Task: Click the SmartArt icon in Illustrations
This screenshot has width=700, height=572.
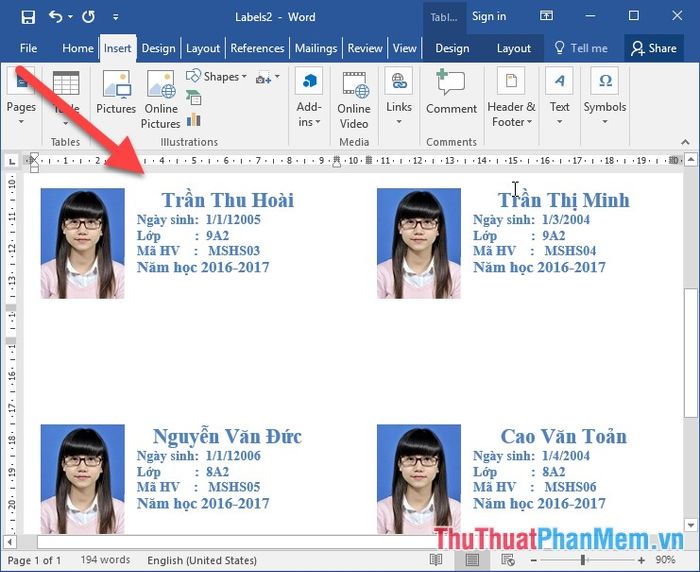Action: point(194,97)
